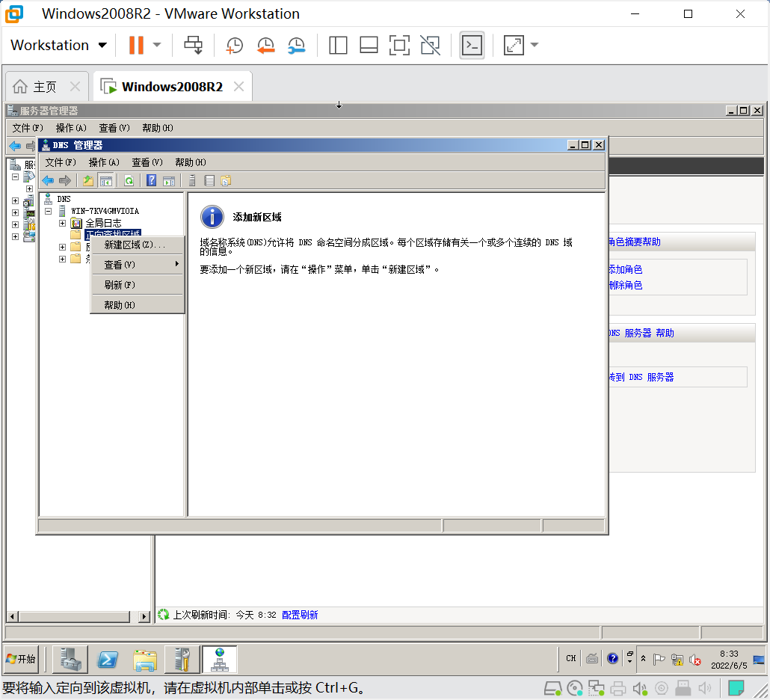
Task: Open DNS Manager 查看(V) menu
Action: click(x=147, y=162)
